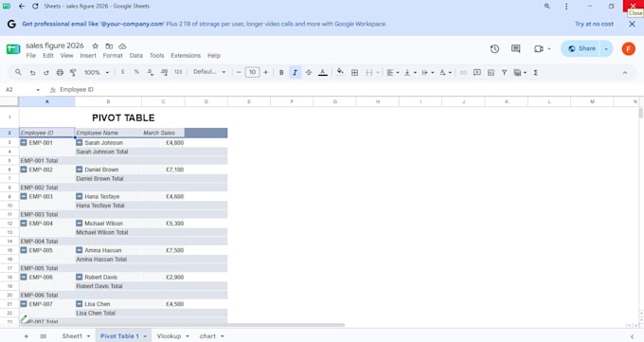Open the comments history icon
Screen dimensions: 644x342
[x=516, y=49]
